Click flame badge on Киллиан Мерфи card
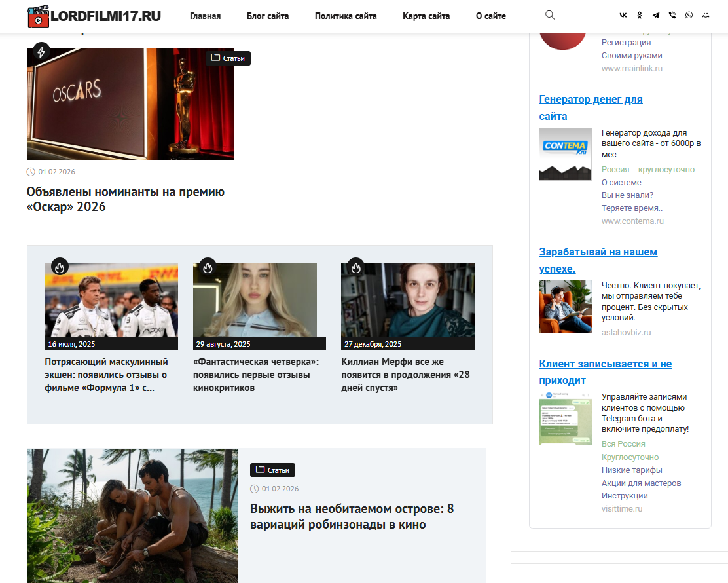 [356, 267]
